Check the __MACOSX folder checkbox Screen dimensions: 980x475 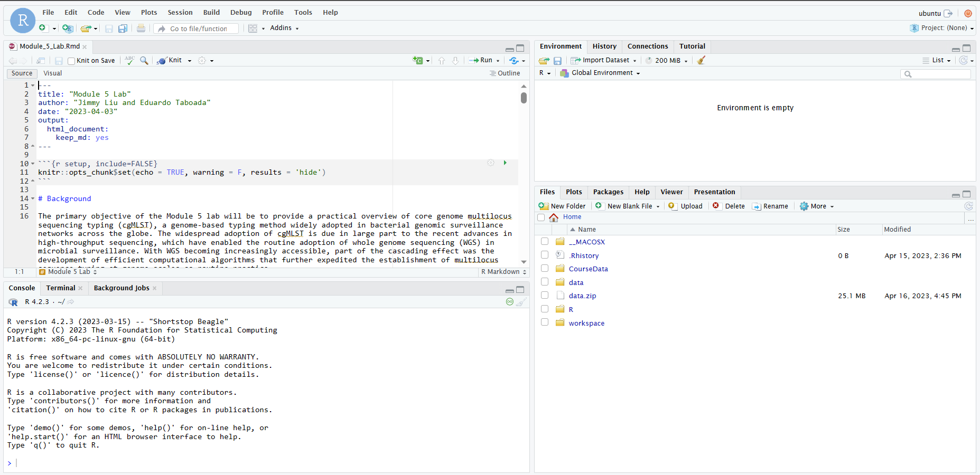(545, 241)
